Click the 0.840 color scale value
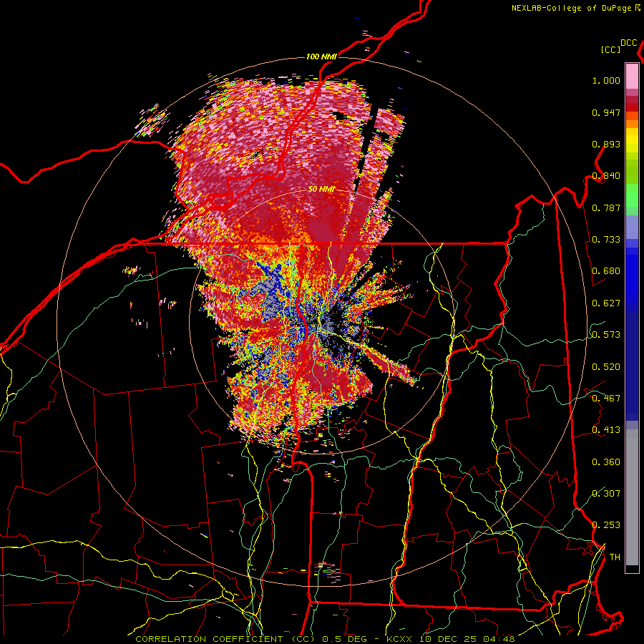644x644 pixels. tap(606, 176)
